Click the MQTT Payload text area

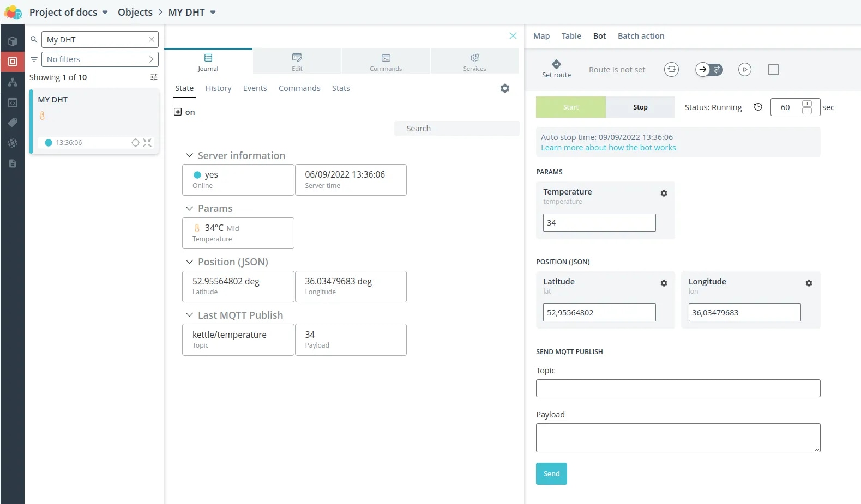coord(678,438)
